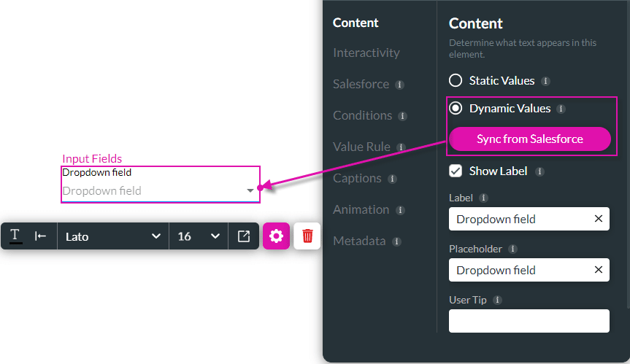Open settings with the pink gear icon
The height and width of the screenshot is (364, 630).
[x=276, y=236]
